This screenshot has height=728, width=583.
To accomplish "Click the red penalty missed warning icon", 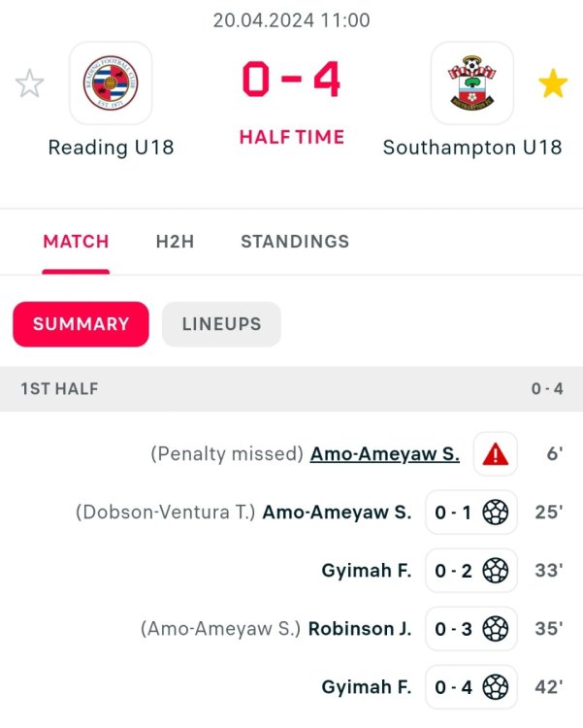I will [495, 453].
